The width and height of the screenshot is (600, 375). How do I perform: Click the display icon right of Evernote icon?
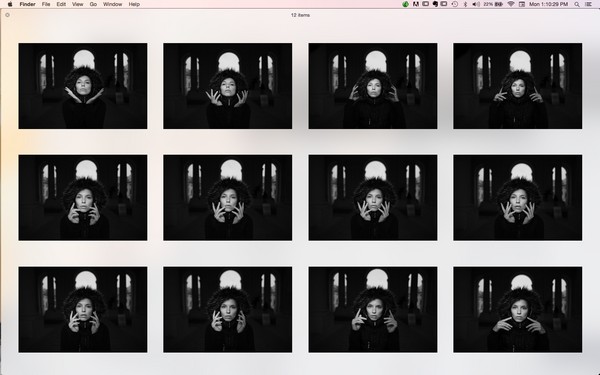[444, 4]
